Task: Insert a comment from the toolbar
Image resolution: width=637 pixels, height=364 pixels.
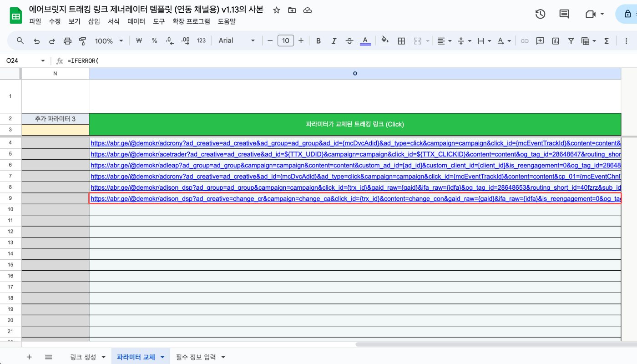Action: pyautogui.click(x=540, y=41)
